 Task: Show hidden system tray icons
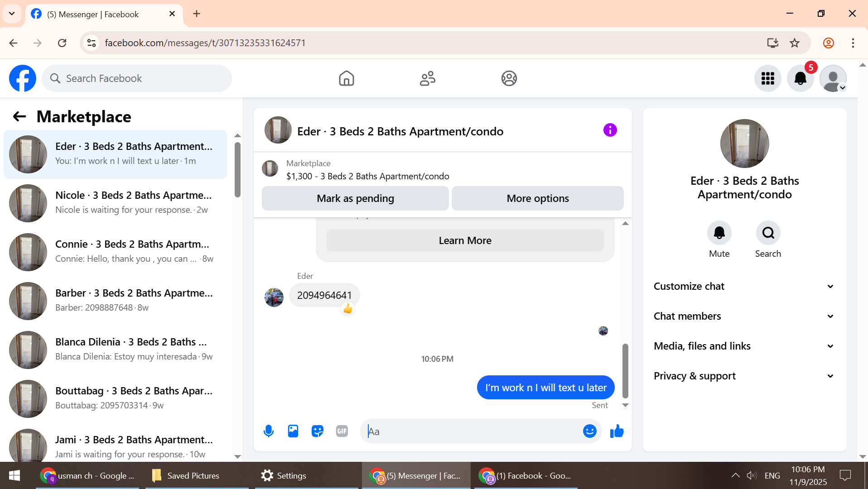coord(735,475)
